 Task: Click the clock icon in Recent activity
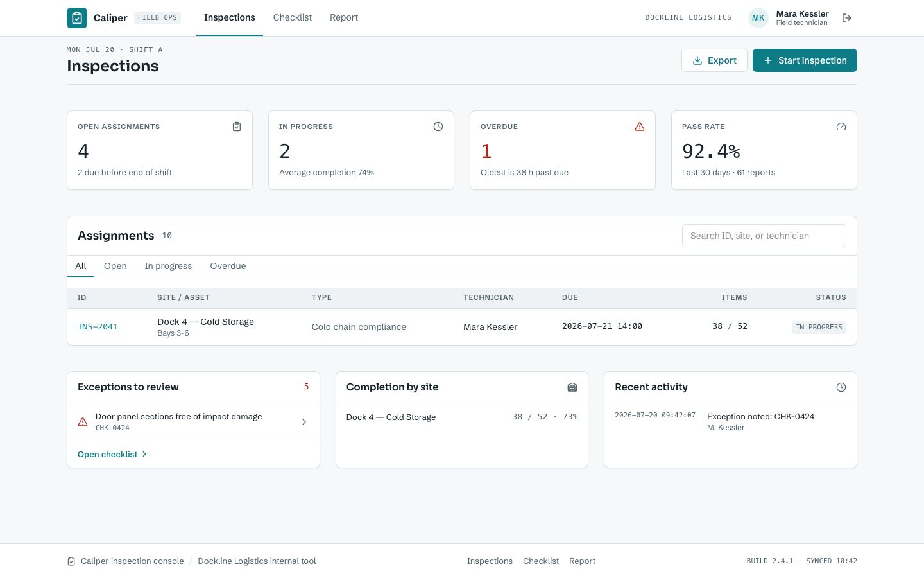[x=841, y=387]
